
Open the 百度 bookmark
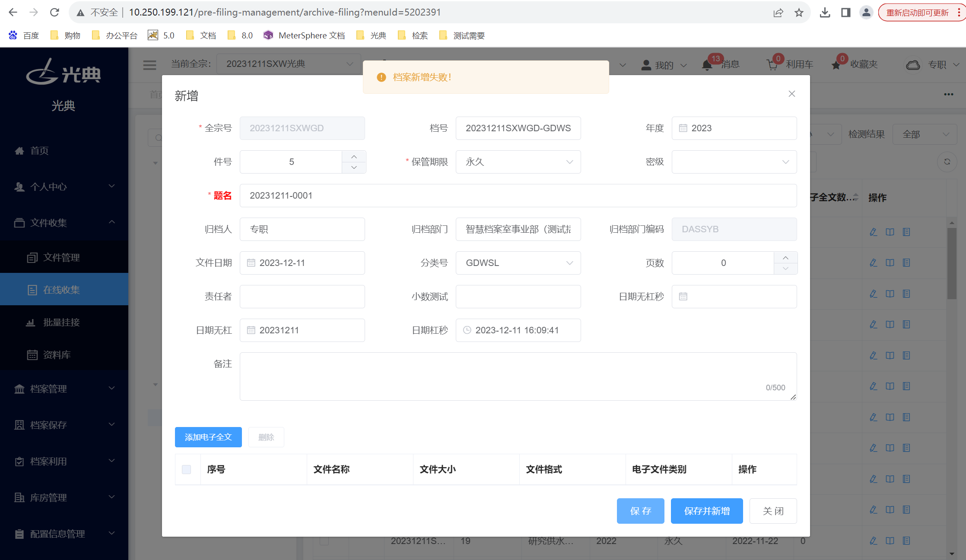tap(24, 35)
